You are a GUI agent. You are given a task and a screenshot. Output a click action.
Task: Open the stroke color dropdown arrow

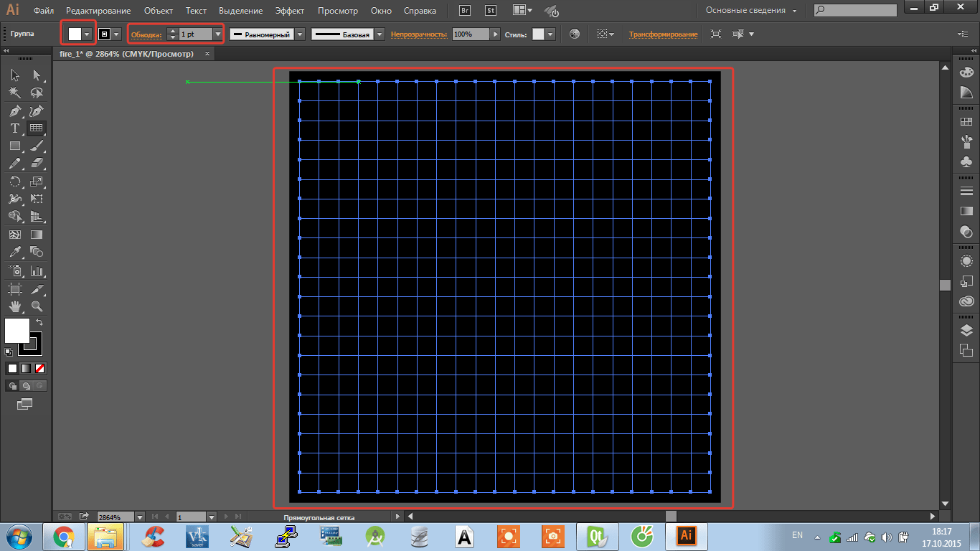[116, 34]
